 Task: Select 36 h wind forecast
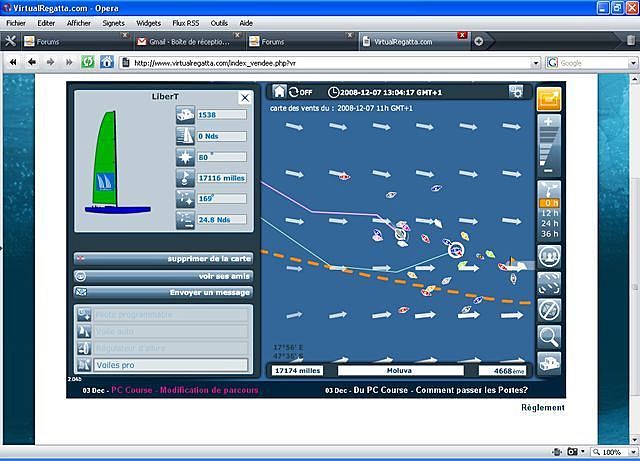(549, 234)
